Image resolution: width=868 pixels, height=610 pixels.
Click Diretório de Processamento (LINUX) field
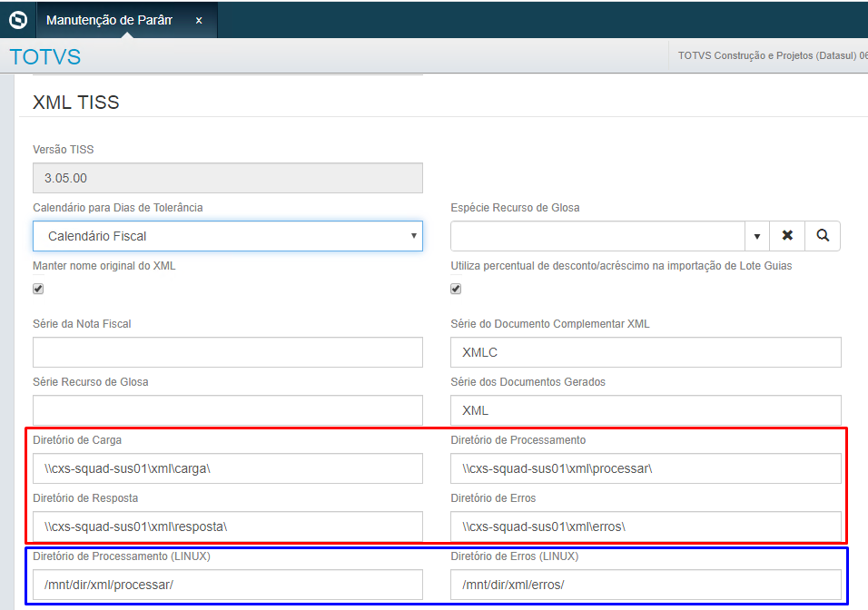click(x=228, y=585)
